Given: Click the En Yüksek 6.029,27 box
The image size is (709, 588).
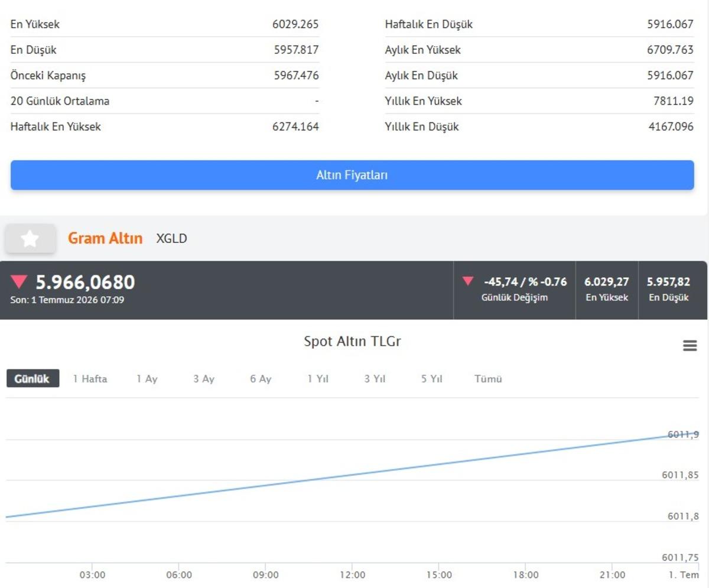Looking at the screenshot, I should pos(607,290).
